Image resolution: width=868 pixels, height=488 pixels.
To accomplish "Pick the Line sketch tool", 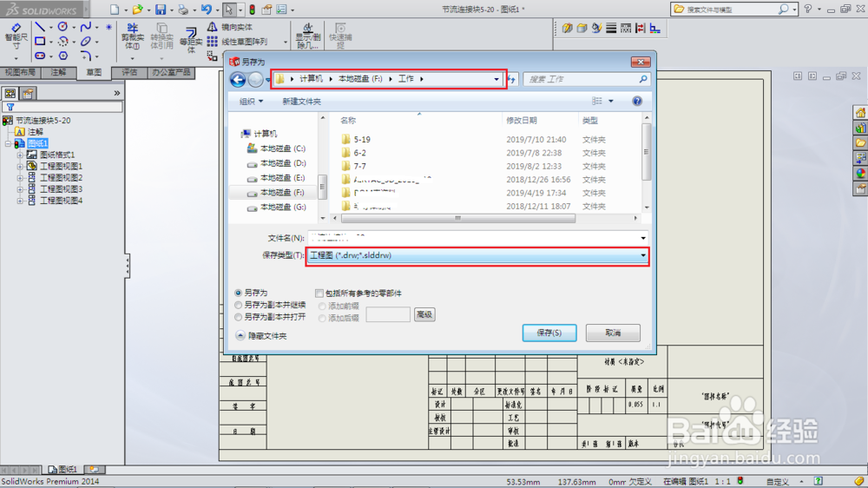I will coord(40,27).
